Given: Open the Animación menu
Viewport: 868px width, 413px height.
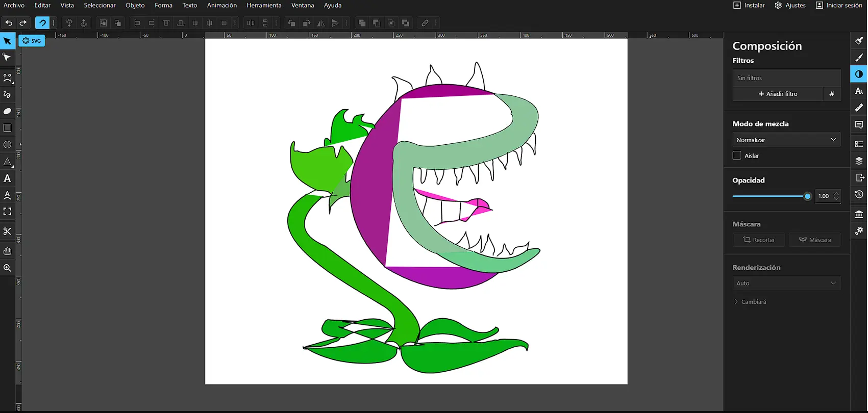Looking at the screenshot, I should tap(222, 5).
